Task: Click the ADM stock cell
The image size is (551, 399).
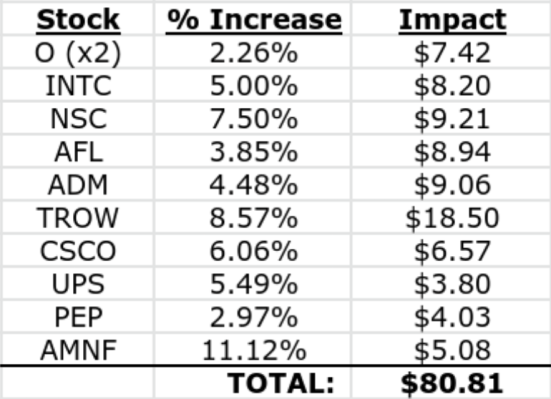Action: [x=78, y=185]
